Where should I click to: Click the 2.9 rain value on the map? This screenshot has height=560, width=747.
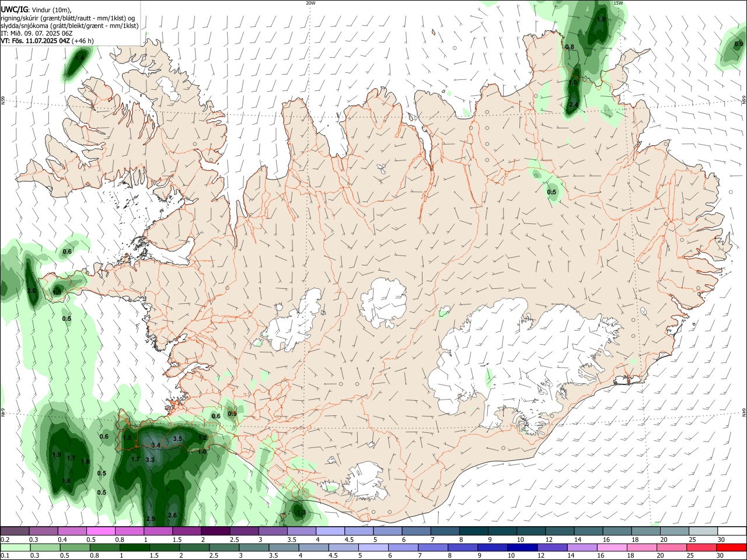[151, 519]
